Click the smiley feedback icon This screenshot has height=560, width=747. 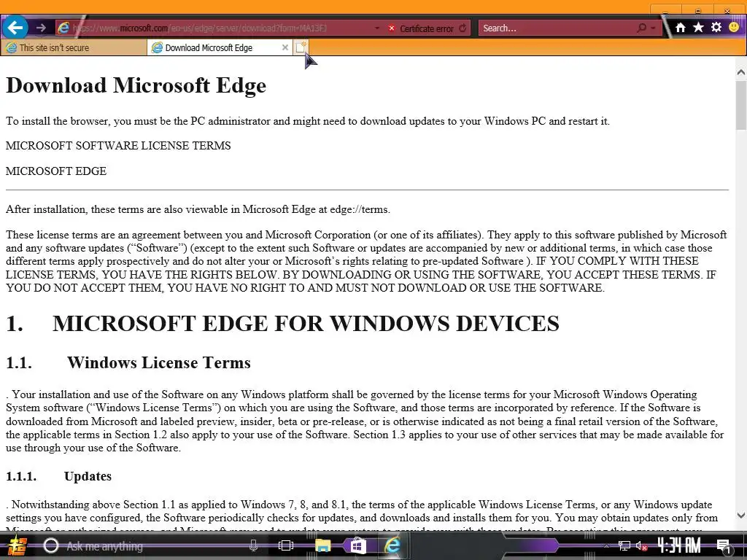(734, 27)
